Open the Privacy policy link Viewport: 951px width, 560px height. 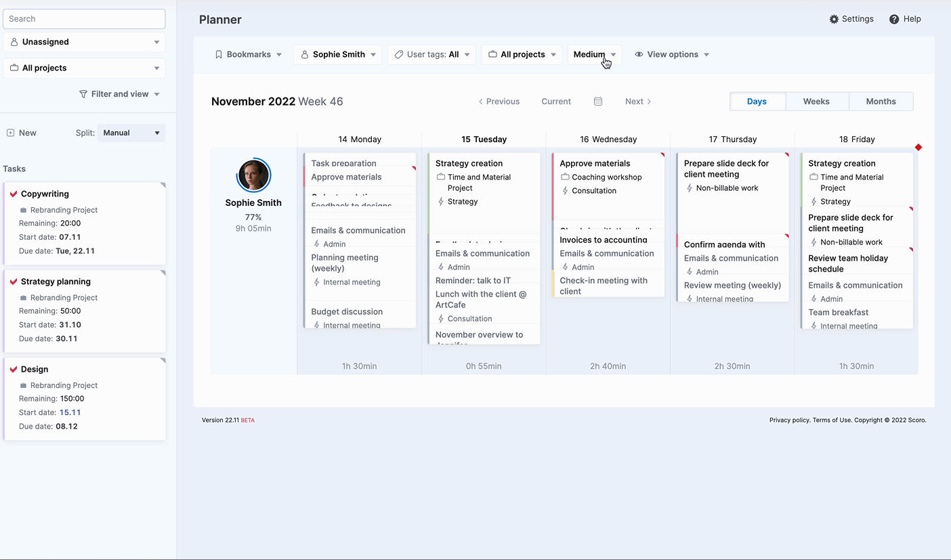pyautogui.click(x=789, y=420)
